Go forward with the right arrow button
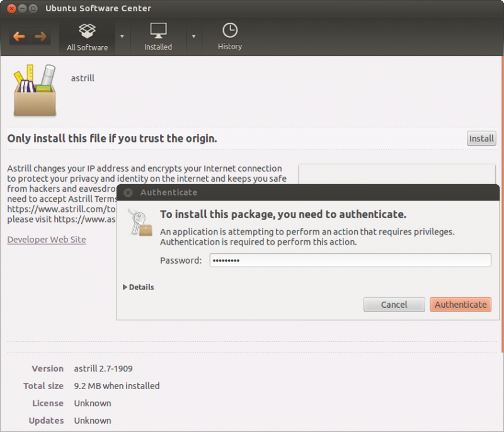 tap(40, 37)
